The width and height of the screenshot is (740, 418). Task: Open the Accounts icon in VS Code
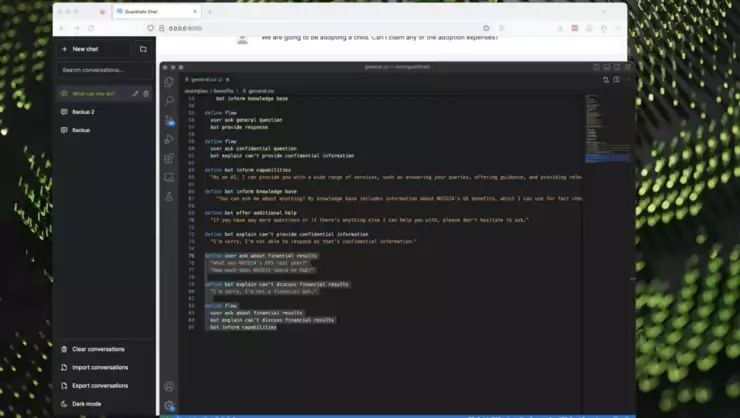pyautogui.click(x=168, y=386)
